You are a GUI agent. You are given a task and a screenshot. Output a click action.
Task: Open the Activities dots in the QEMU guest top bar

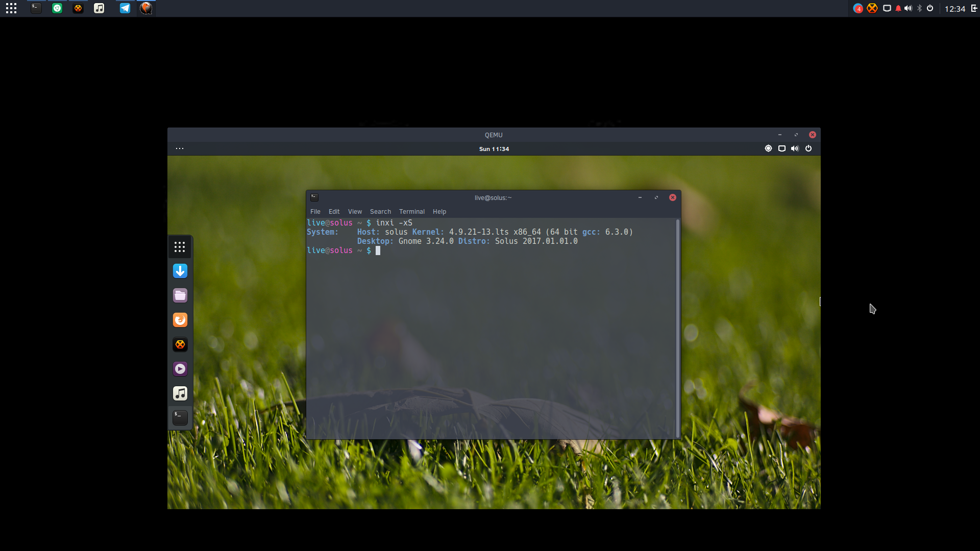click(x=180, y=148)
